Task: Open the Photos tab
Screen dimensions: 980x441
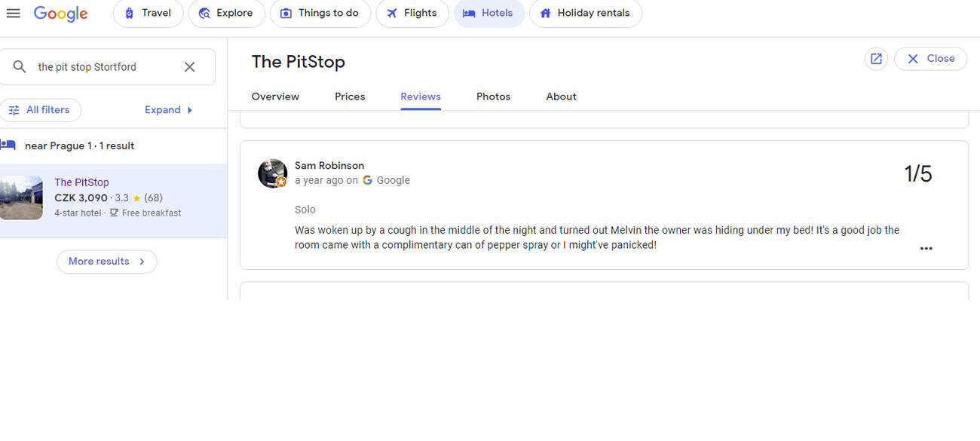Action: pyautogui.click(x=493, y=96)
